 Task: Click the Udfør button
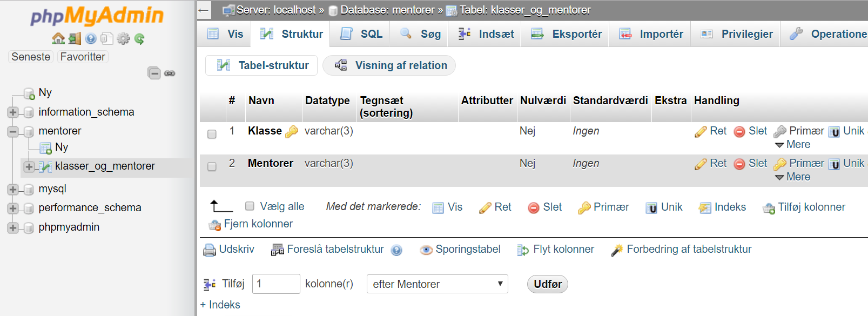click(547, 284)
